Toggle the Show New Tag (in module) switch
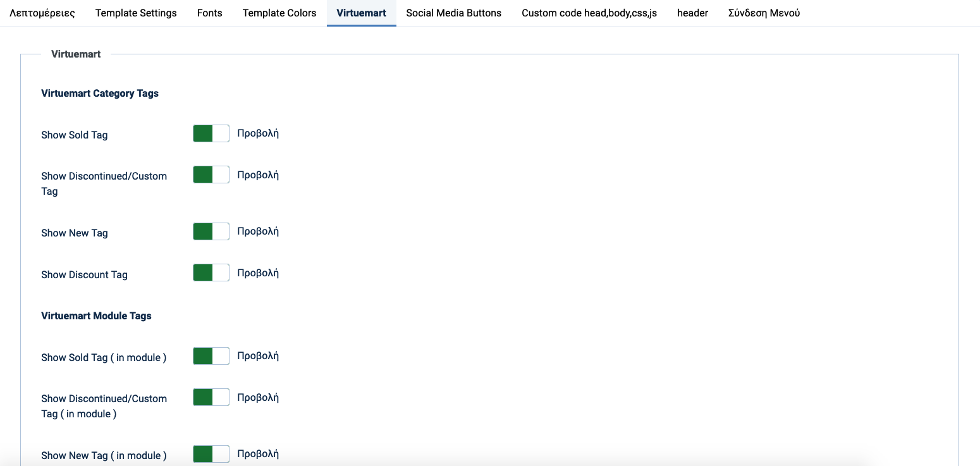This screenshot has width=980, height=466. click(211, 454)
